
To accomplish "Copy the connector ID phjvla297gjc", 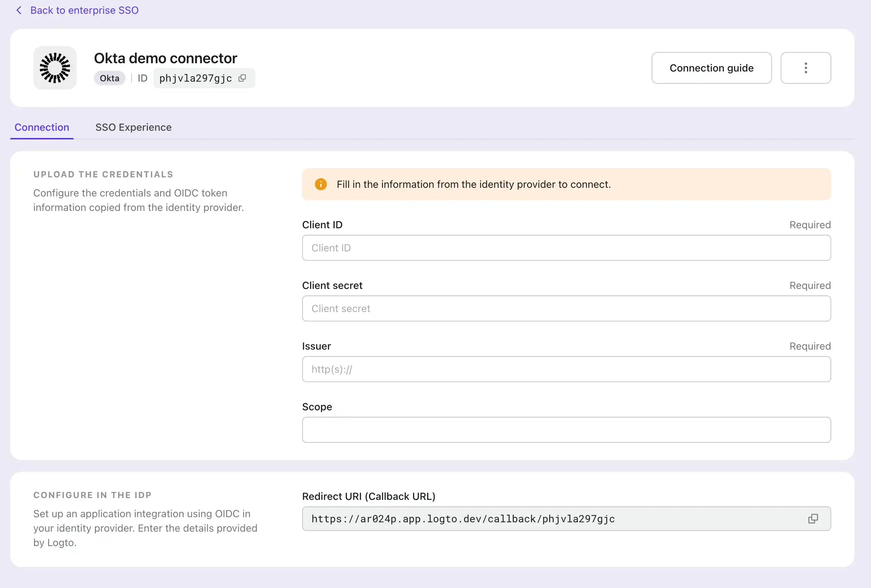I will pyautogui.click(x=242, y=78).
